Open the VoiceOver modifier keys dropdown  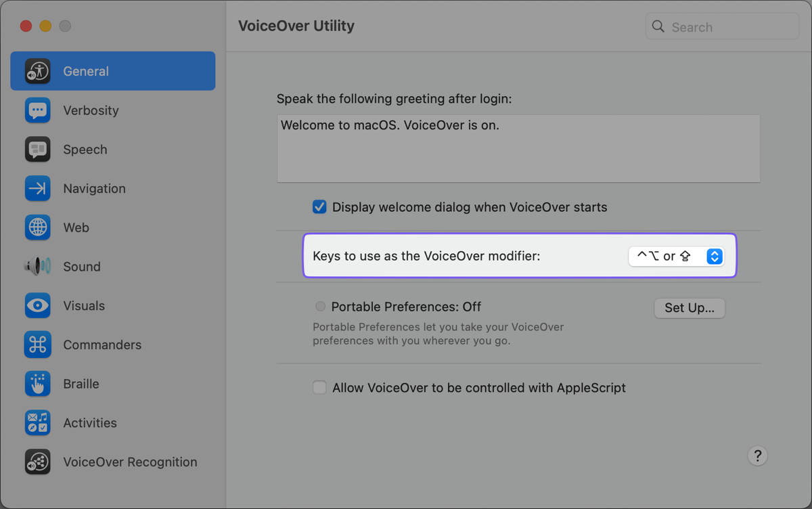pos(676,257)
